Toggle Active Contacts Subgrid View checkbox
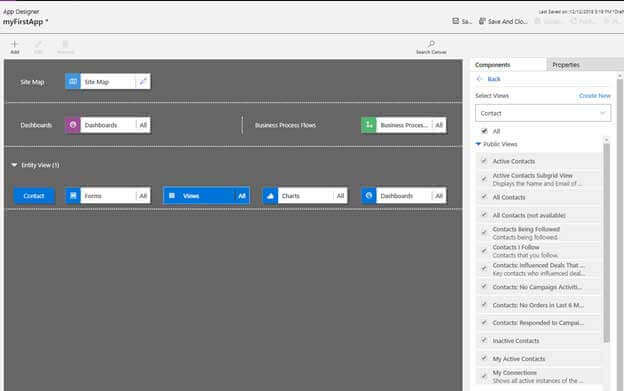 coord(484,179)
